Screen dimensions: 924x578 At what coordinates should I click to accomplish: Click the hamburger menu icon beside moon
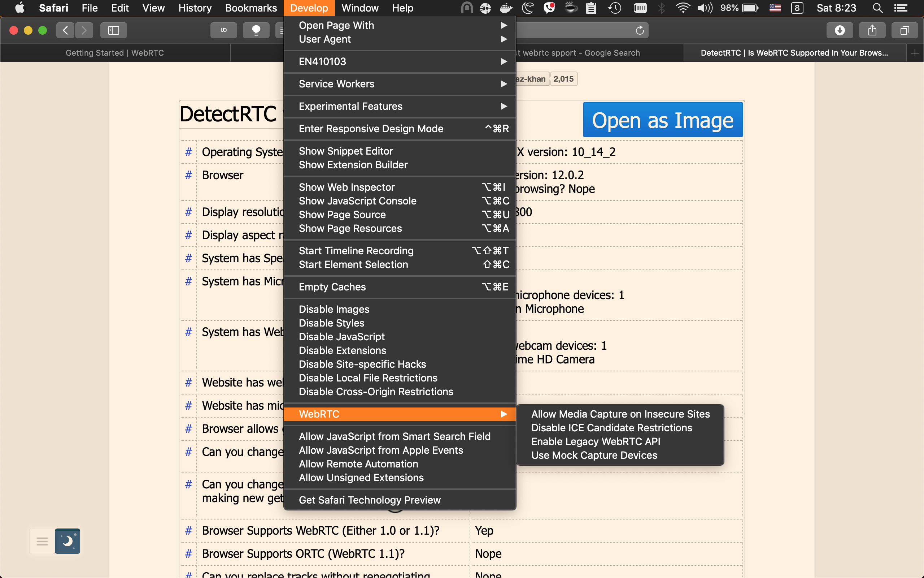click(42, 541)
